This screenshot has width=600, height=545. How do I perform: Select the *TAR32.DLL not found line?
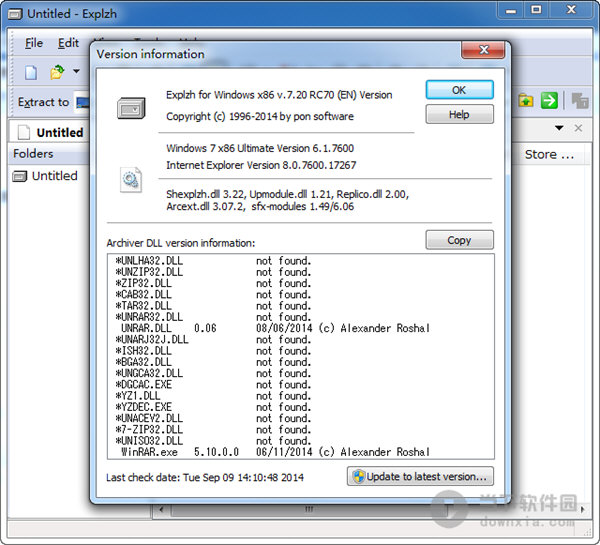[x=214, y=306]
